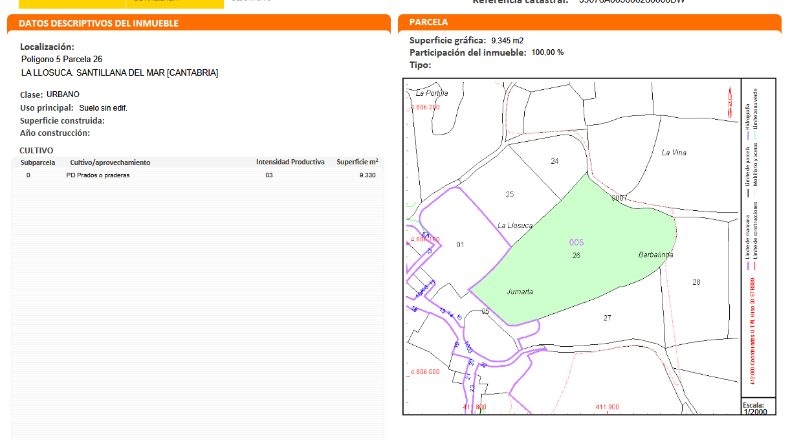Click parcel number '28' on the map
The width and height of the screenshot is (790, 440).
pyautogui.click(x=696, y=282)
